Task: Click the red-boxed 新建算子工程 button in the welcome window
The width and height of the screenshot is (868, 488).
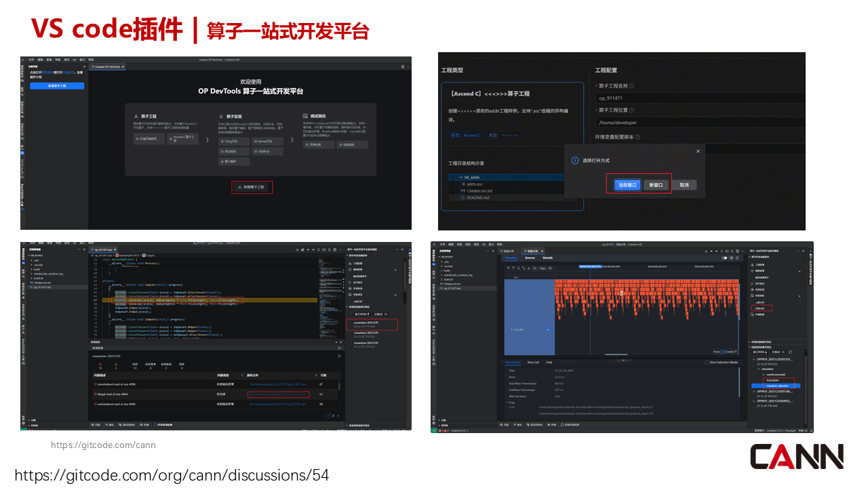Action: [x=251, y=187]
